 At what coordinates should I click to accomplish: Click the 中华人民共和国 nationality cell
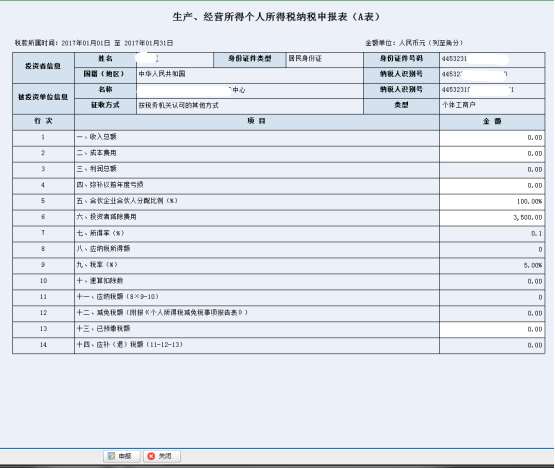pos(250,74)
